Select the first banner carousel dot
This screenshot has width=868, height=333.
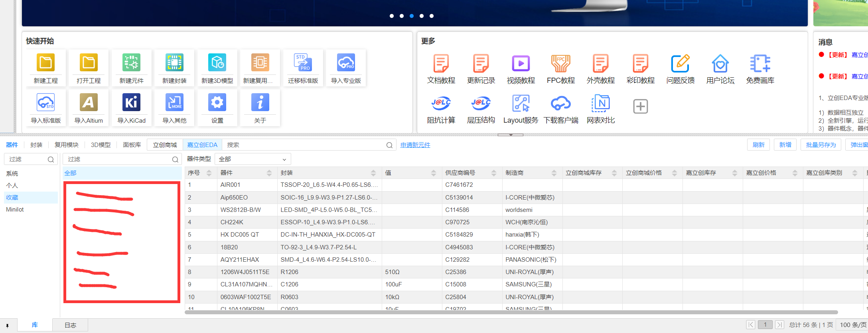coord(392,16)
